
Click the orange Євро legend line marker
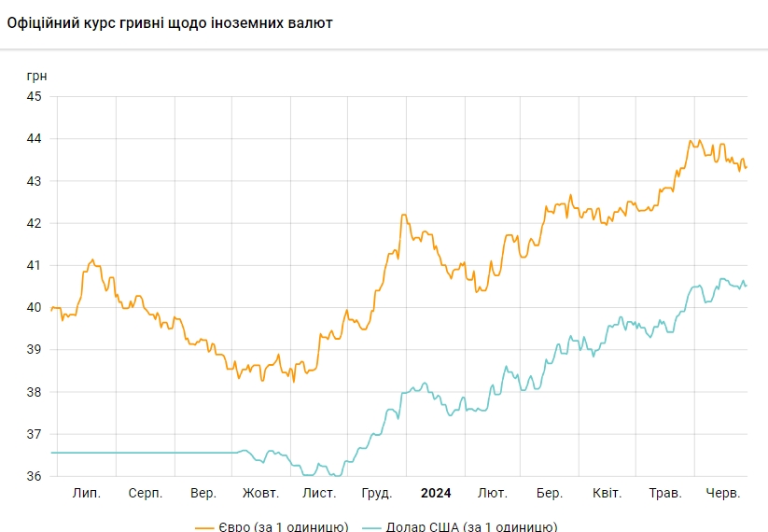click(x=204, y=527)
